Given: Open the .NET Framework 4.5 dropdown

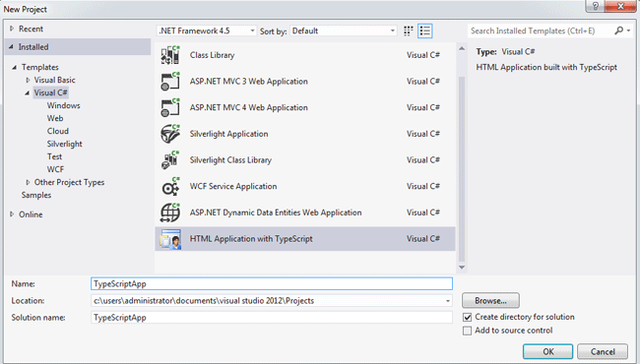Looking at the screenshot, I should (206, 30).
